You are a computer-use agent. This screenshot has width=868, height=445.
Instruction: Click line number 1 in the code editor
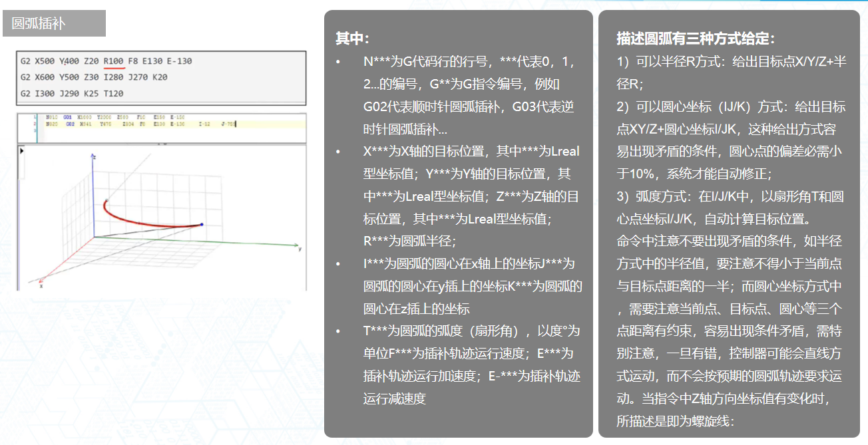33,117
